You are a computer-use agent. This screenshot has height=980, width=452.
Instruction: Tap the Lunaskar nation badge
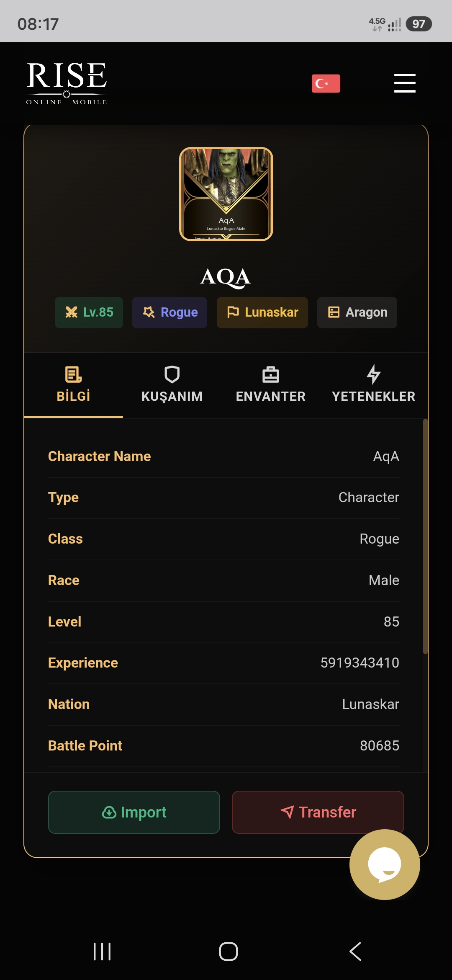pyautogui.click(x=262, y=312)
